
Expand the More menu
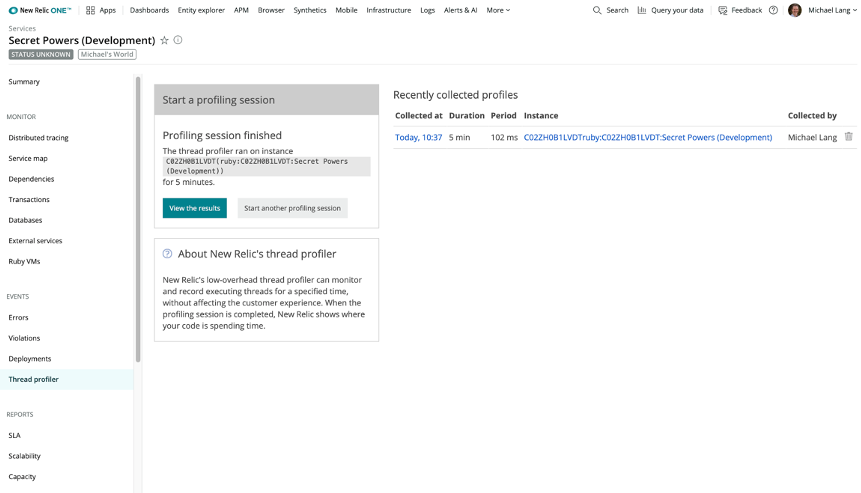tap(498, 10)
